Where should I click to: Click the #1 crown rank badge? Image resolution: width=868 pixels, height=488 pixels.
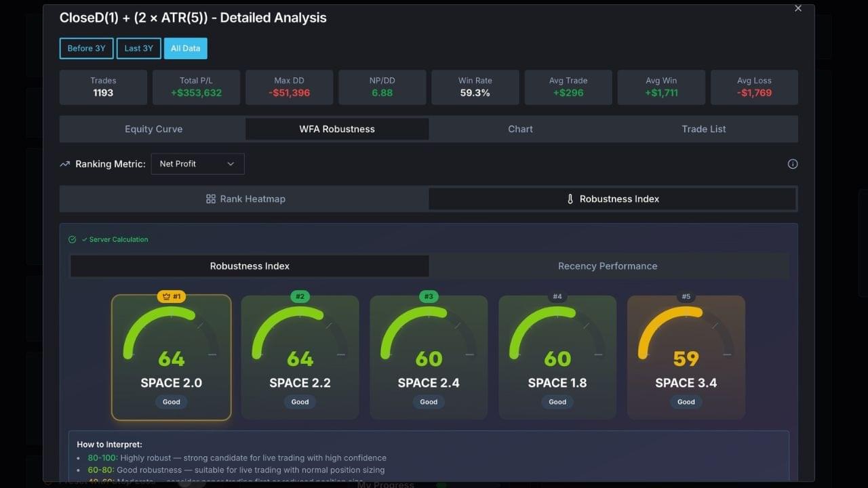(172, 296)
